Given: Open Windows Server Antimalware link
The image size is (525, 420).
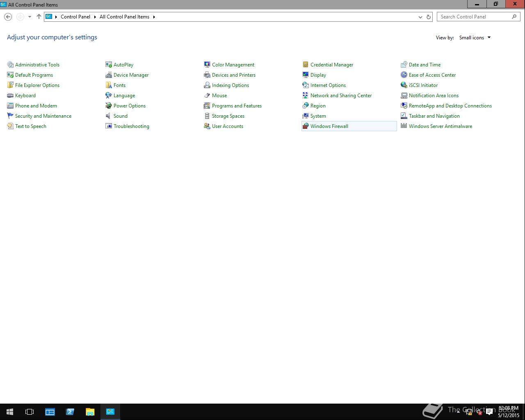Looking at the screenshot, I should pos(441,126).
